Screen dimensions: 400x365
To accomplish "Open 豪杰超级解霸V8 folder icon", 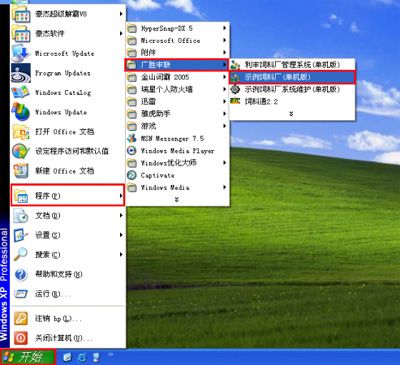I will click(21, 14).
